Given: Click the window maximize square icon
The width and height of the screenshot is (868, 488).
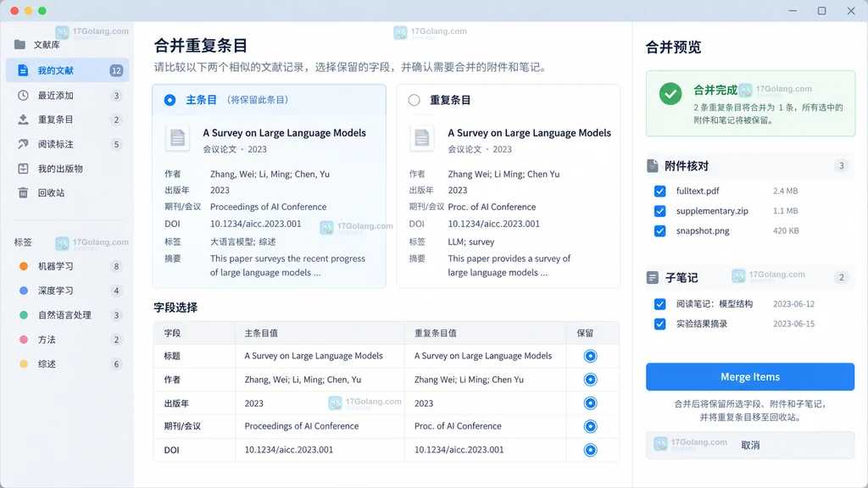Looking at the screenshot, I should (x=821, y=10).
